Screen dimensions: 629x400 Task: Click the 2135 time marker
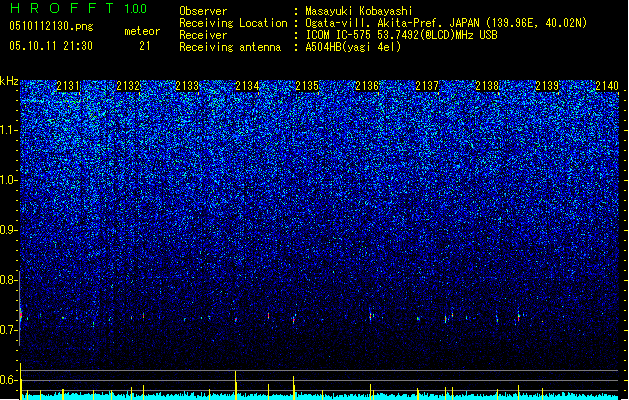point(307,86)
